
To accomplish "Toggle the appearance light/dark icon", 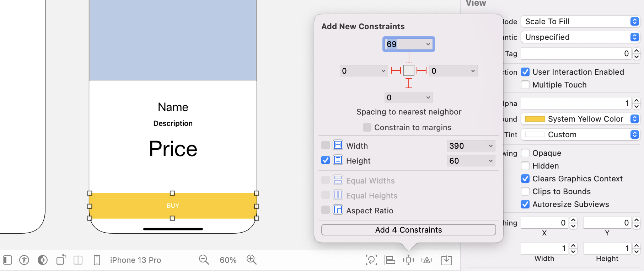I will point(43,260).
